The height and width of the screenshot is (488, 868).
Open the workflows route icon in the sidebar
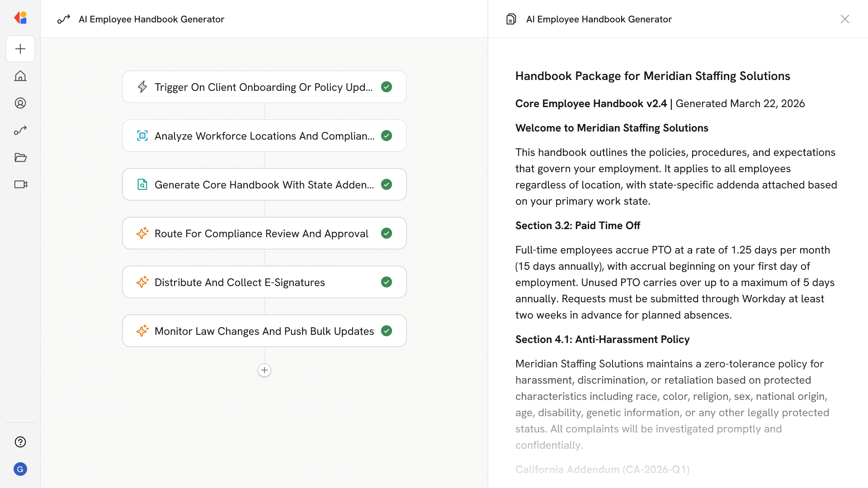click(x=20, y=130)
